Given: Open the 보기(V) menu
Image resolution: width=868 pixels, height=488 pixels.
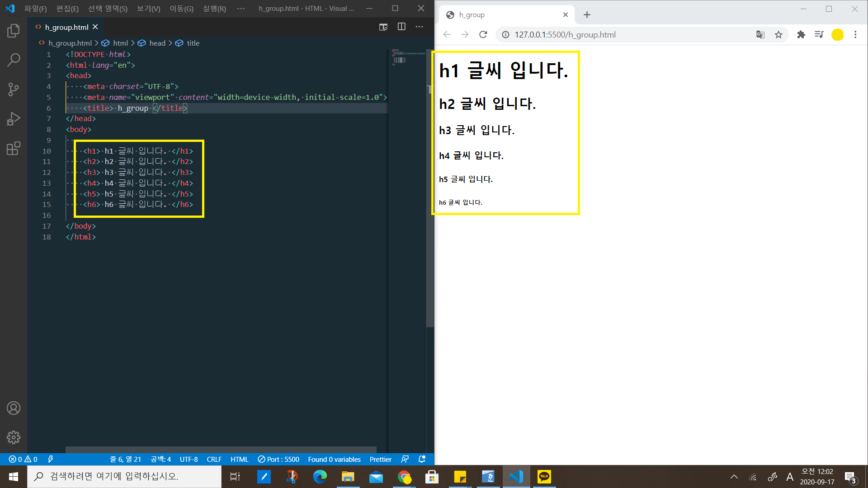Looking at the screenshot, I should tap(148, 9).
